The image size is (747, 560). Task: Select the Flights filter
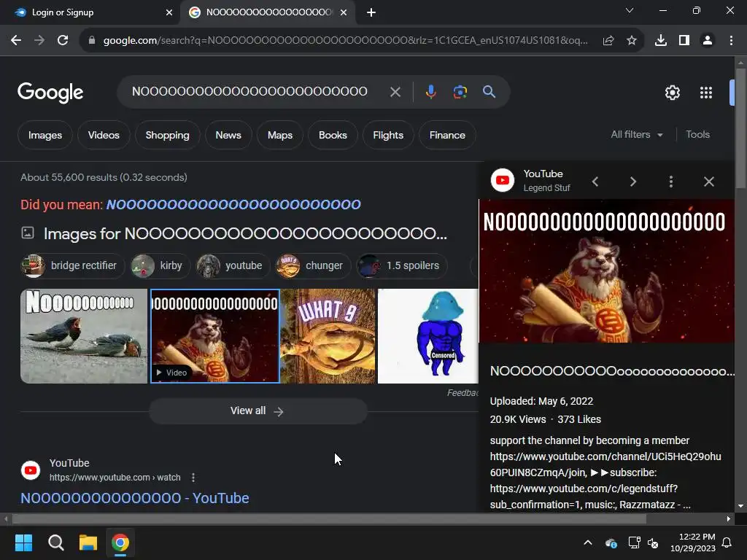click(x=388, y=135)
